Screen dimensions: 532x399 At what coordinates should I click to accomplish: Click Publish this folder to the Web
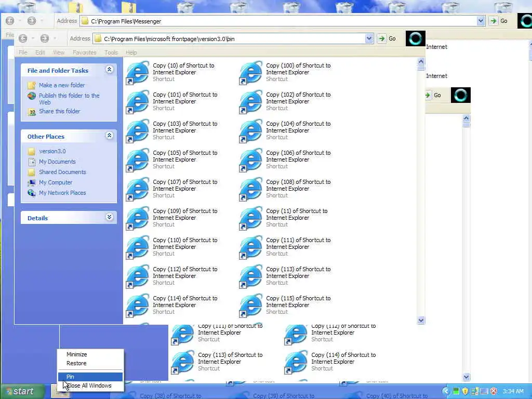click(69, 99)
